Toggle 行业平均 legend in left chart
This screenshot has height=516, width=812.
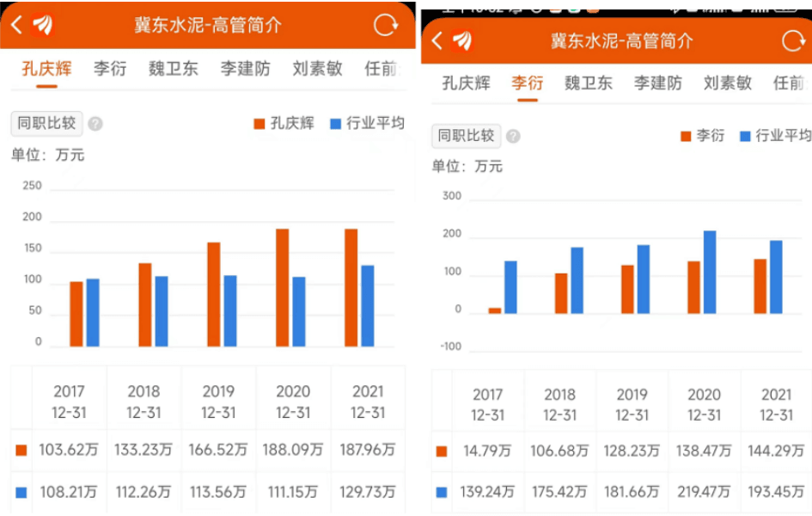point(367,124)
